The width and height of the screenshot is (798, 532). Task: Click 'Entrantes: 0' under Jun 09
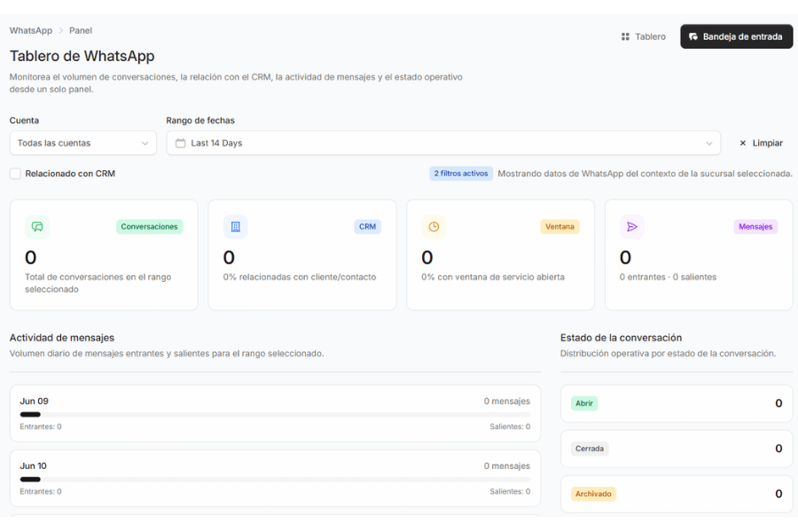41,426
